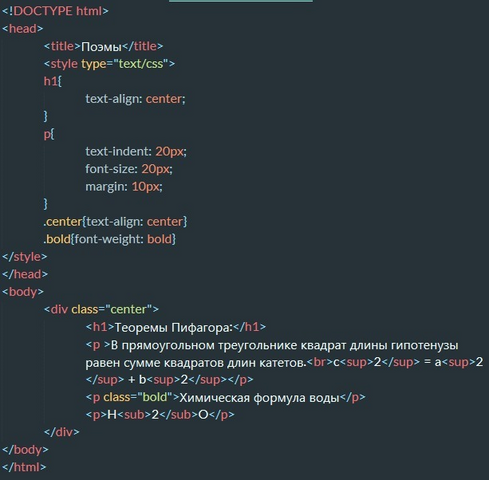Click the div class="center" tag
Screen dimensions: 489x480
point(101,309)
